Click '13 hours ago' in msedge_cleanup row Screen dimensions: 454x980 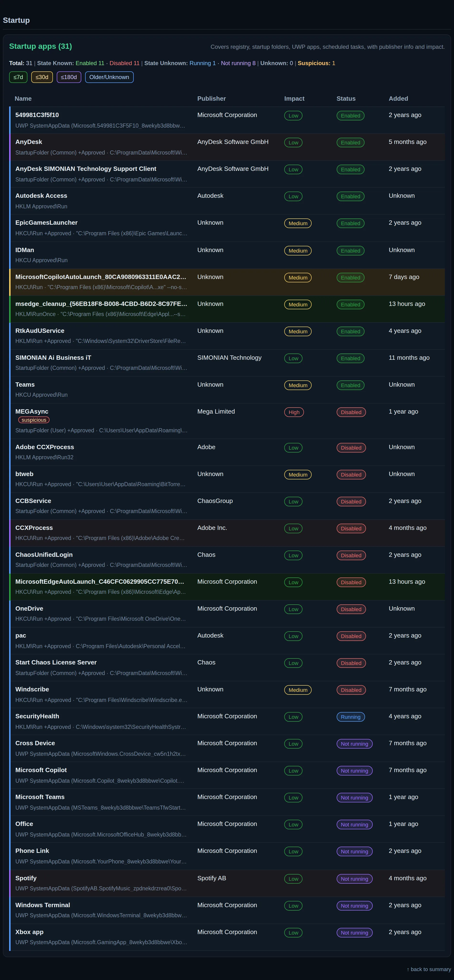pos(407,304)
